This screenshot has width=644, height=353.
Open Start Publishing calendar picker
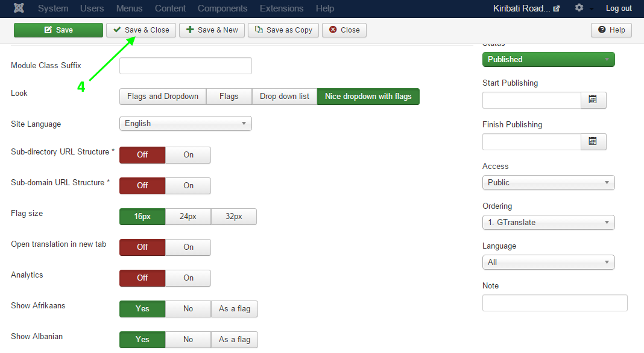pyautogui.click(x=593, y=100)
